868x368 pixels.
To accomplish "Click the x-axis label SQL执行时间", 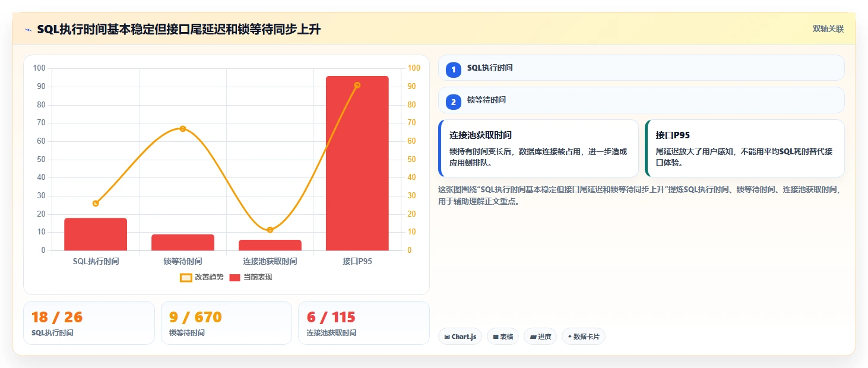I will coord(96,261).
